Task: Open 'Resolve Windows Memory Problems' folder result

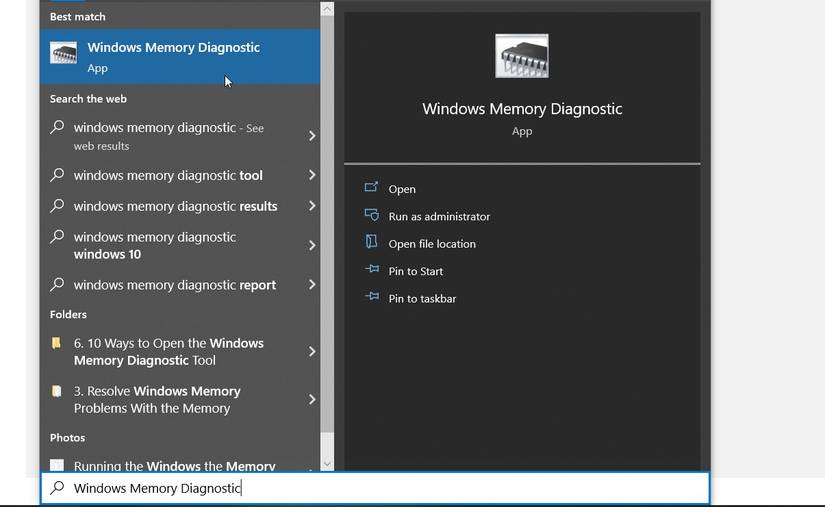Action: click(x=157, y=399)
